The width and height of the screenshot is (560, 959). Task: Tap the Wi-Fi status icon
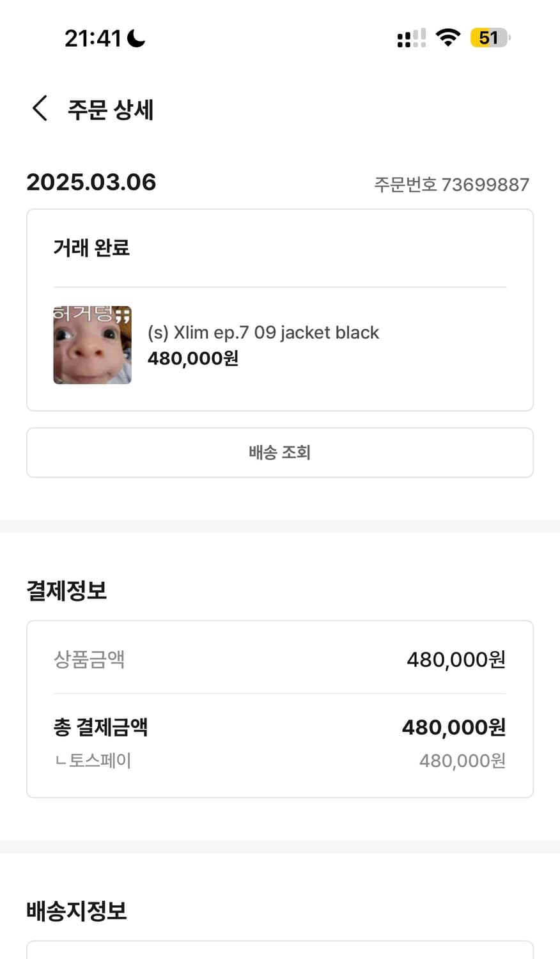(x=448, y=38)
